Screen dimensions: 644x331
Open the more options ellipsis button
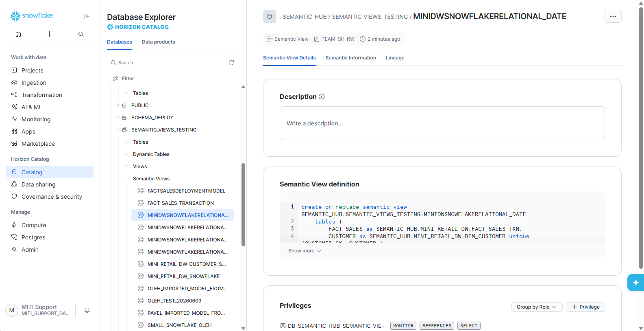click(x=613, y=16)
